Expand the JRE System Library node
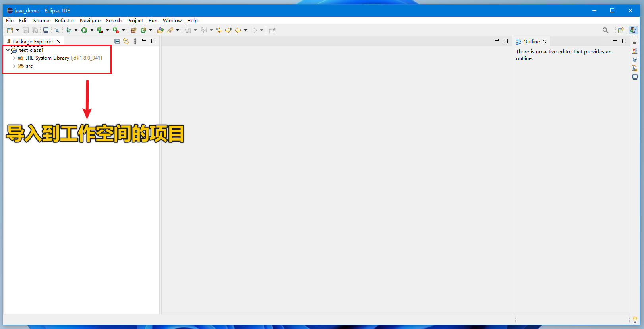The image size is (644, 329). pos(14,58)
